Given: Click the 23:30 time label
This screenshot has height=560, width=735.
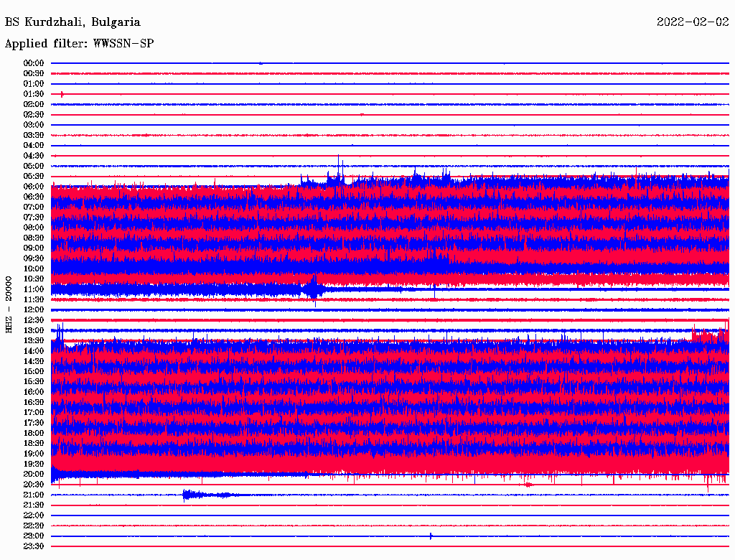Looking at the screenshot, I should [34, 546].
